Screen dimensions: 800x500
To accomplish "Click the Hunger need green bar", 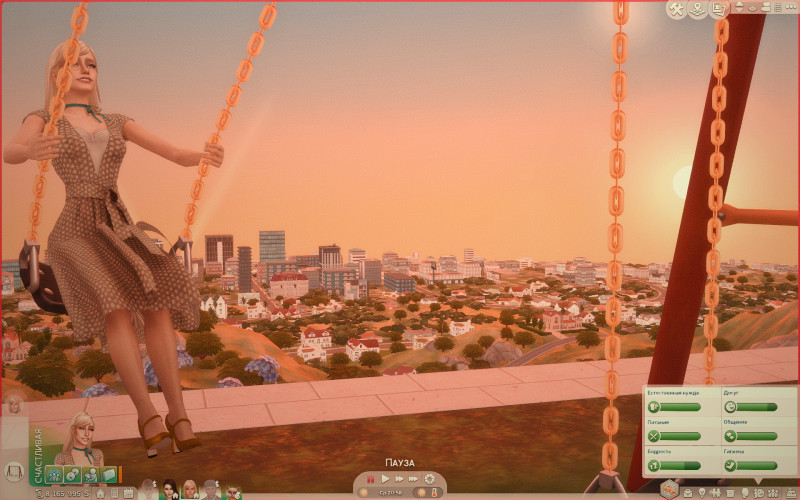I will coord(681,436).
